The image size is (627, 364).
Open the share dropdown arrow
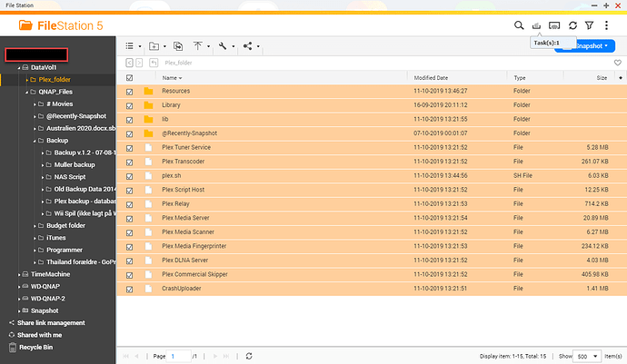tap(258, 46)
